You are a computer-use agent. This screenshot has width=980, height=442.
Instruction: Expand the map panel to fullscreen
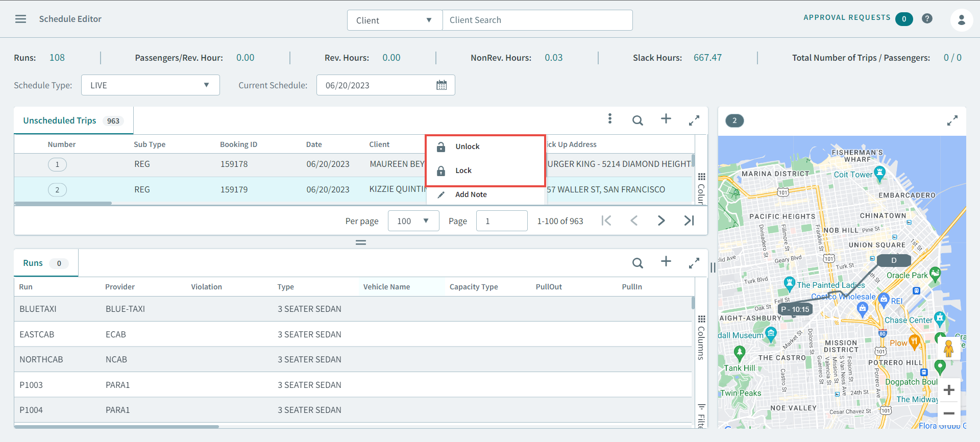click(952, 120)
